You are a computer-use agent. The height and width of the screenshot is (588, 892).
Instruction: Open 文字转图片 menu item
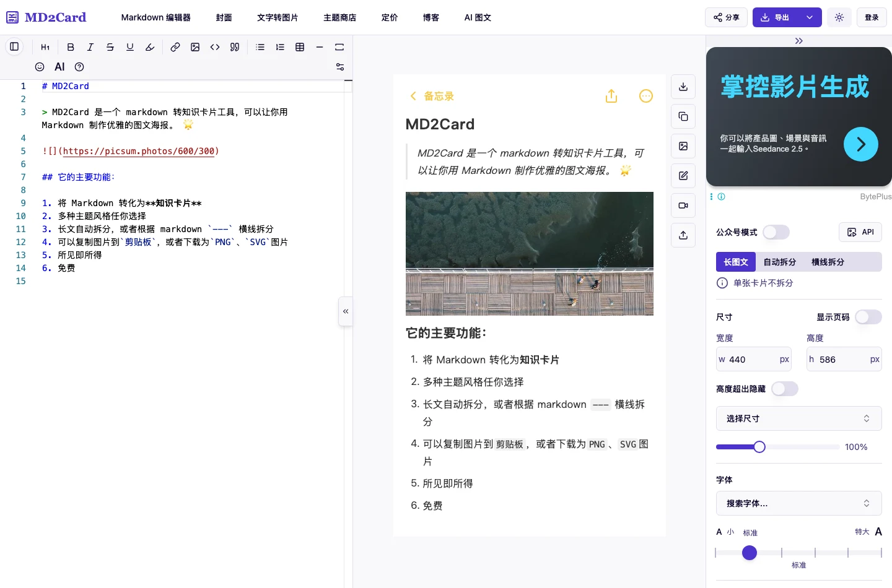[x=278, y=17]
